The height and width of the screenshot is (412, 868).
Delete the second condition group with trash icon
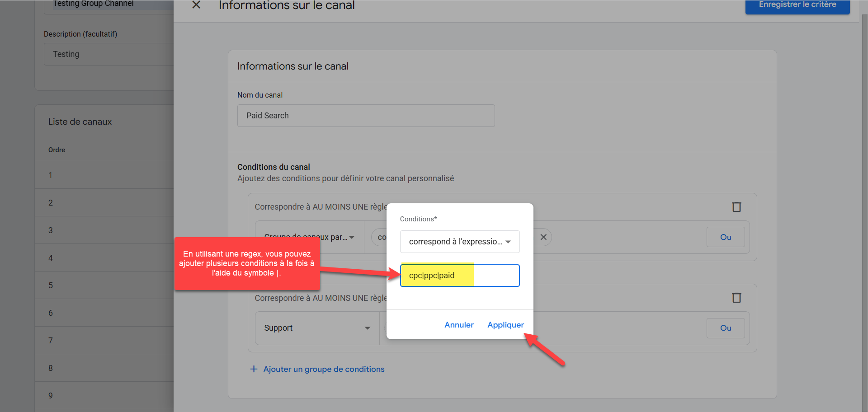[736, 298]
